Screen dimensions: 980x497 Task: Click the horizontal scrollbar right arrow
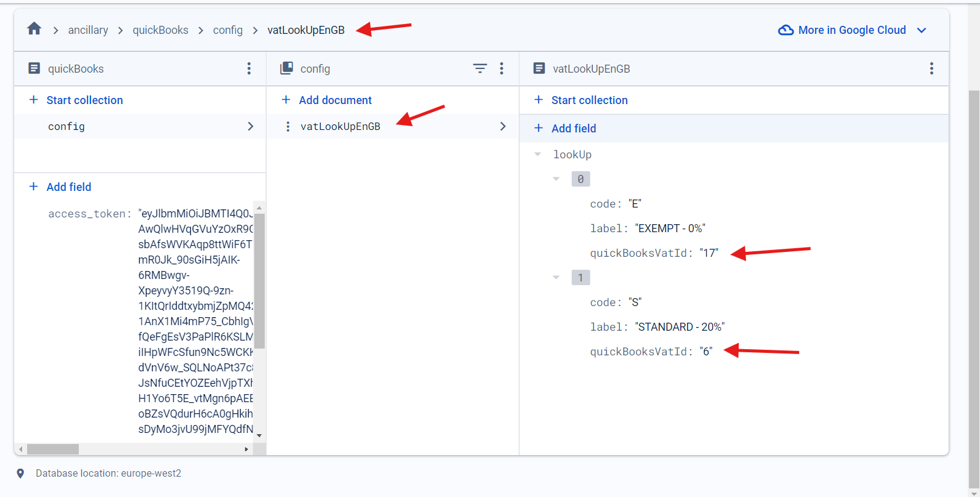pyautogui.click(x=246, y=449)
